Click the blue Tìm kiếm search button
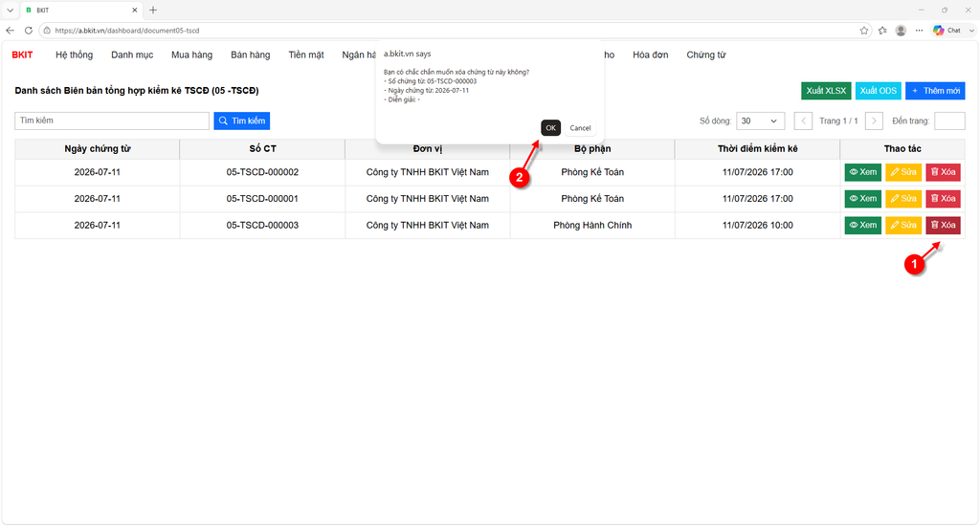 [x=242, y=121]
